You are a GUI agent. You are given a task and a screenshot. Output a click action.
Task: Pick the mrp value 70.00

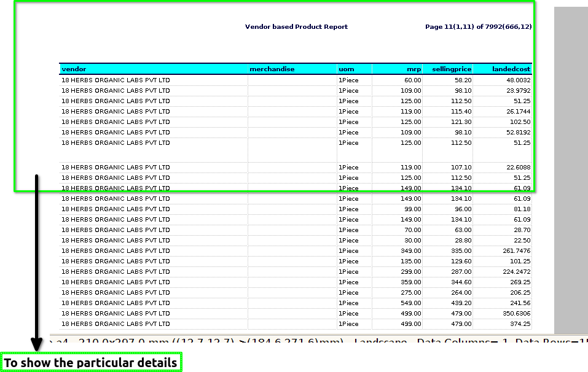[412, 230]
